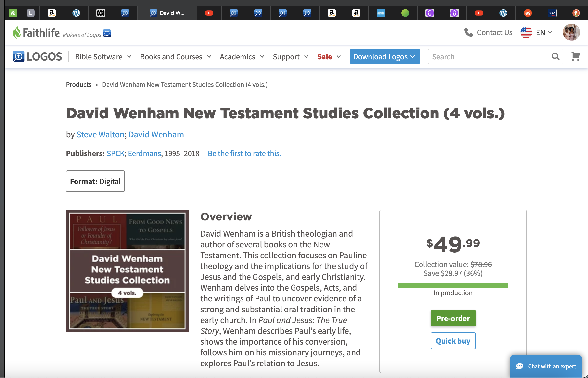
Task: Click the Logos home logo icon
Action: point(18,56)
